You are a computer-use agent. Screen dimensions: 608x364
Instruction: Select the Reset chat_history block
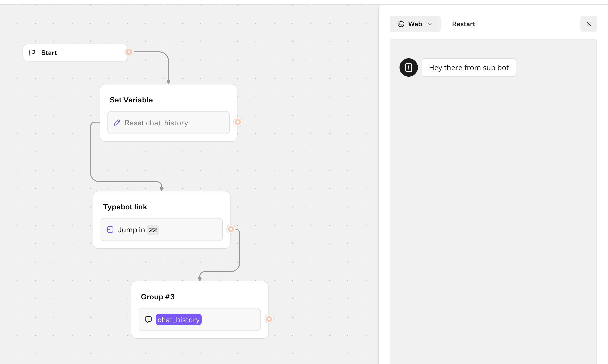[168, 123]
